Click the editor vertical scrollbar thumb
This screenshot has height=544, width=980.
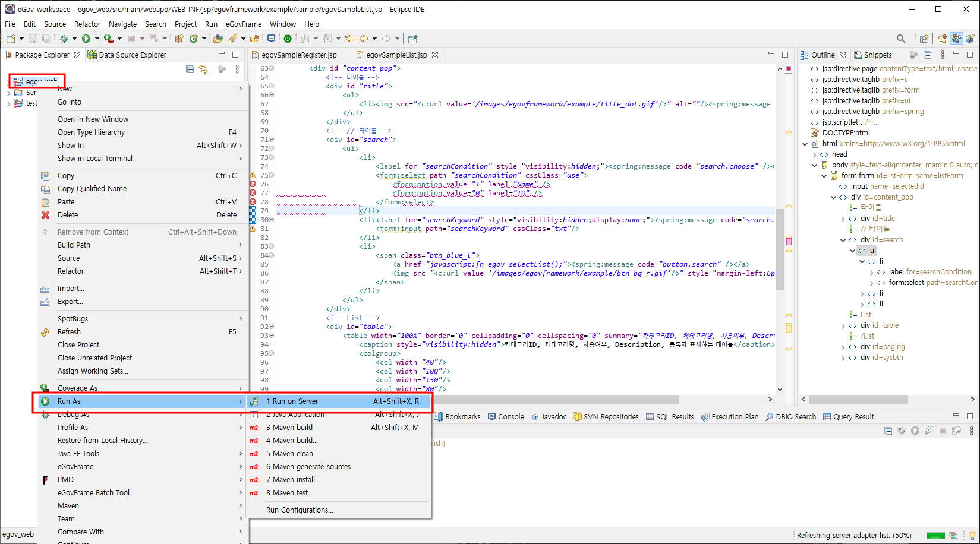tap(780, 249)
